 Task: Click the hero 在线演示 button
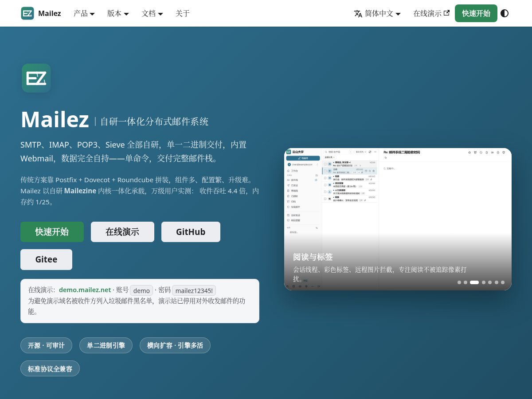pyautogui.click(x=122, y=232)
